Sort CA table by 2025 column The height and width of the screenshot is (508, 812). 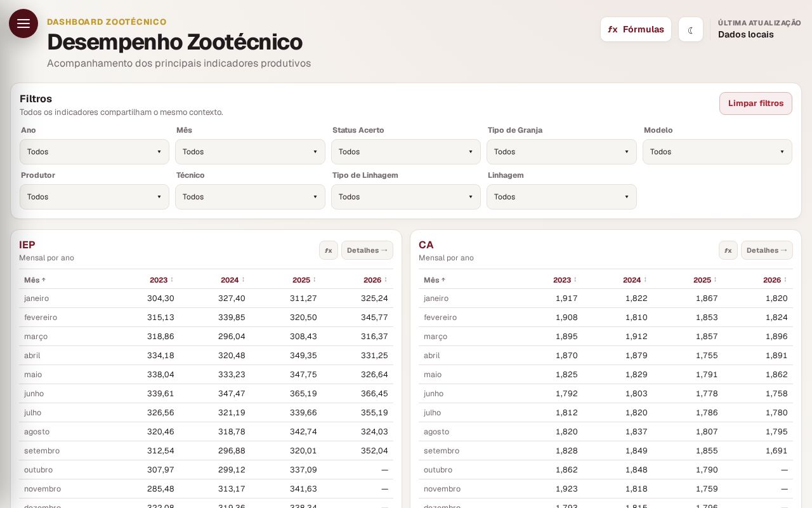point(705,280)
